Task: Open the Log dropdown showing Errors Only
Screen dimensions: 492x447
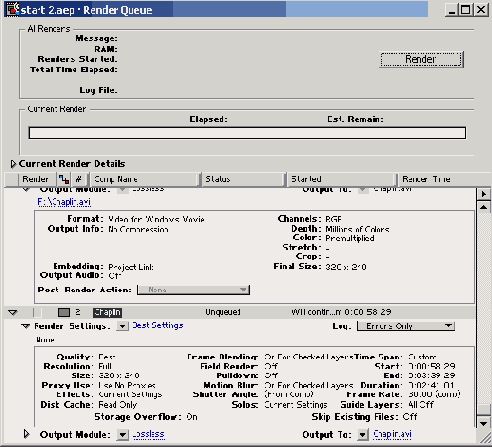Action: 406,326
